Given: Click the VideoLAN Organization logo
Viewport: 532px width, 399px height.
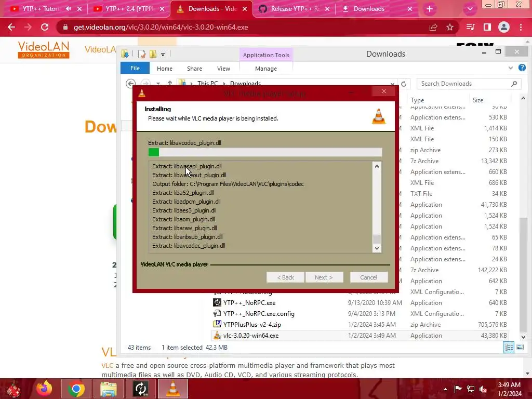Looking at the screenshot, I should coord(44,49).
